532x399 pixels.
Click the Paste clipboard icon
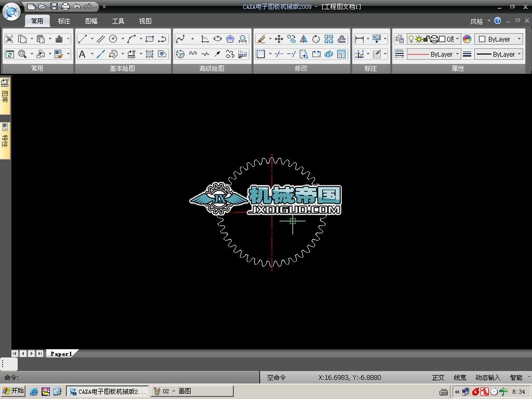point(41,39)
